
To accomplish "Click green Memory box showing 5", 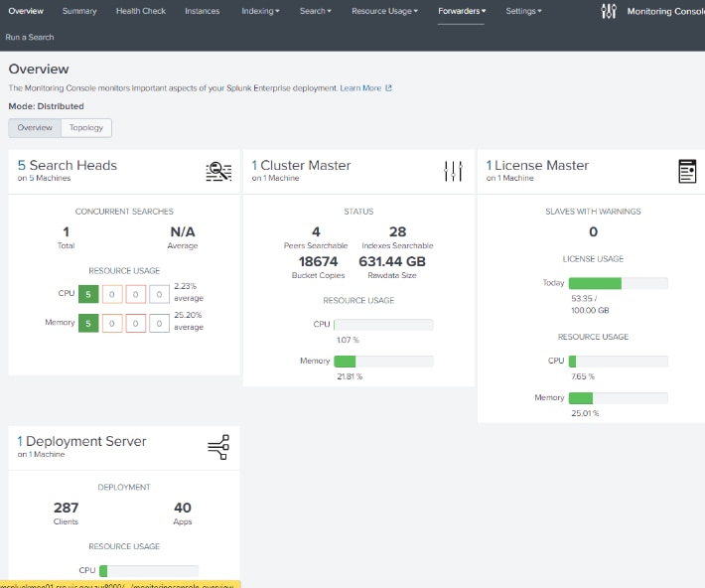I will click(88, 324).
